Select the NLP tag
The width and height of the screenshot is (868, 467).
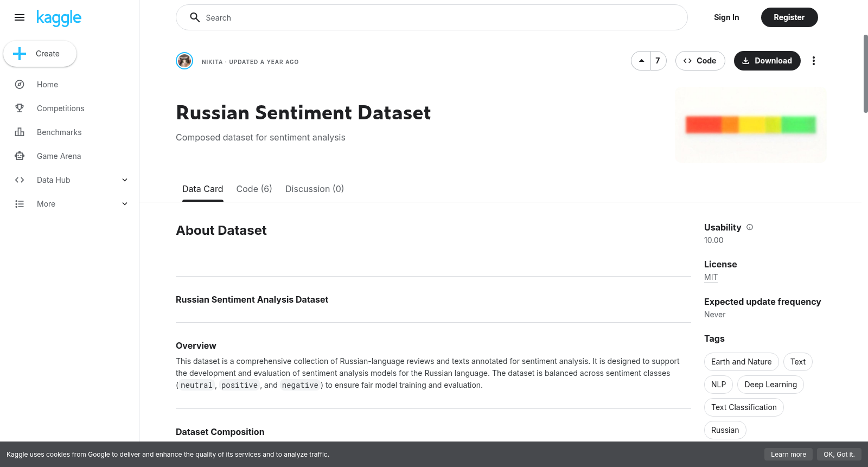pos(718,385)
